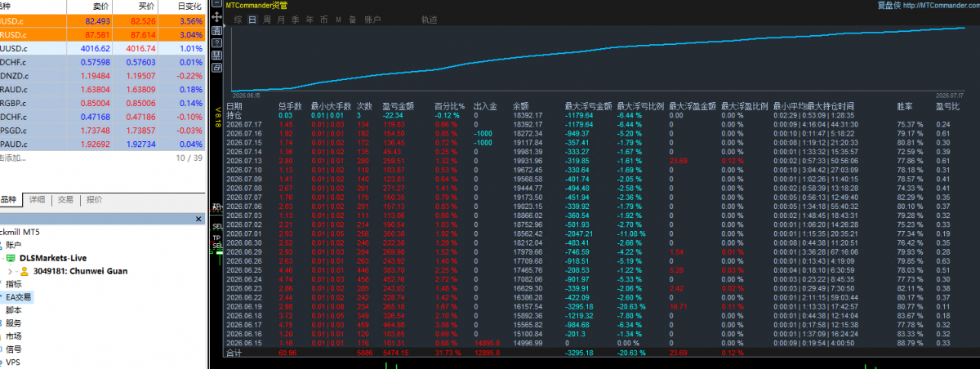Switch to the 月 (monthly) tab

pos(281,20)
